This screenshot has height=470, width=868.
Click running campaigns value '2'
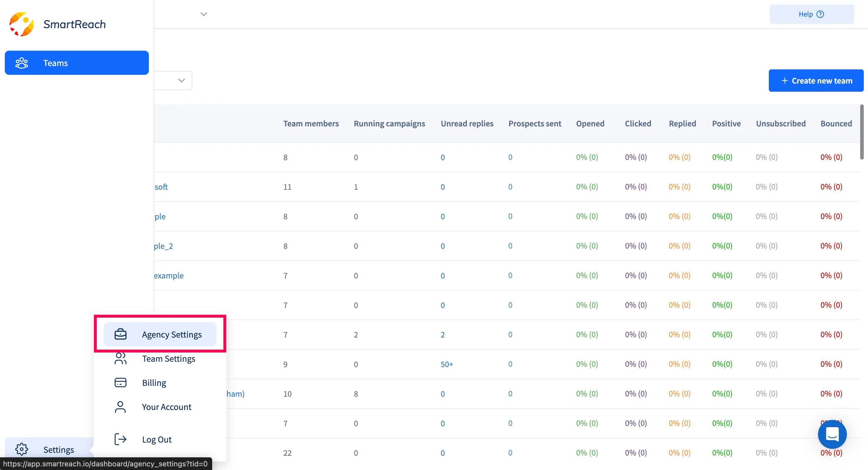pyautogui.click(x=356, y=335)
